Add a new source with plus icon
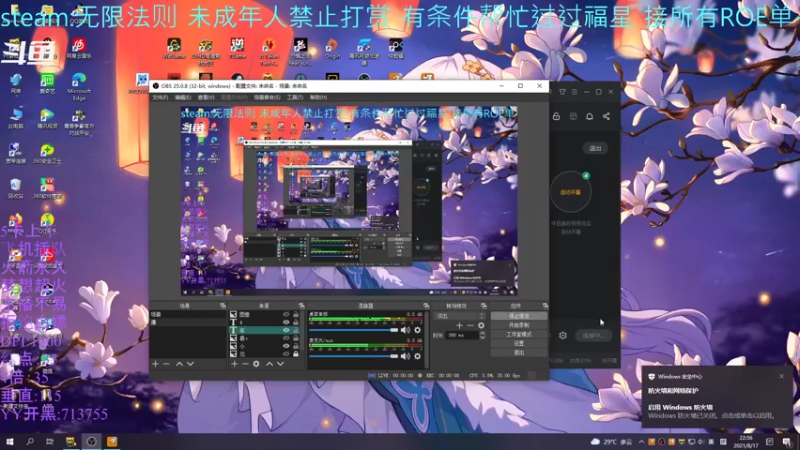Screen dimensions: 800x450 click(x=234, y=364)
